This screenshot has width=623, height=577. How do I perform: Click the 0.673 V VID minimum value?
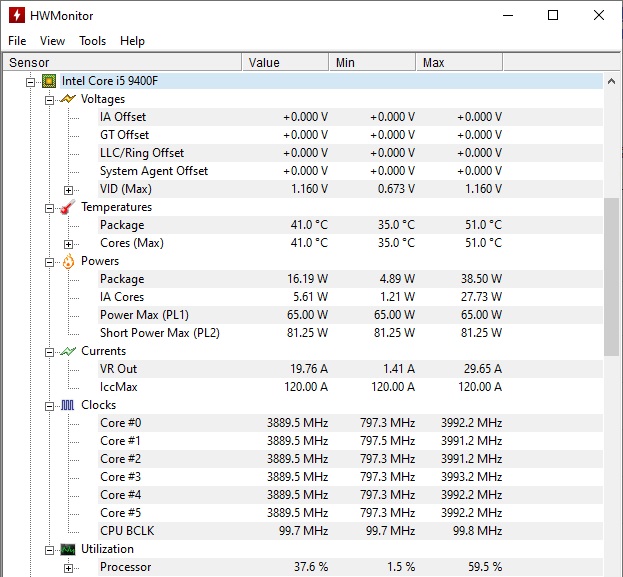(396, 189)
